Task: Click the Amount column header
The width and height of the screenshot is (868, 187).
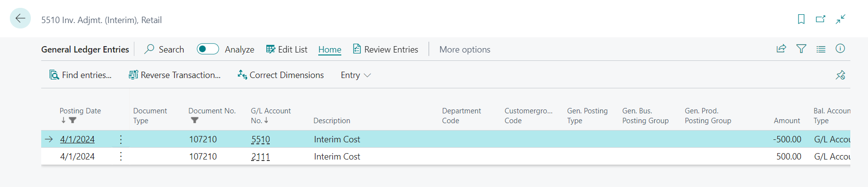Action: click(x=787, y=121)
